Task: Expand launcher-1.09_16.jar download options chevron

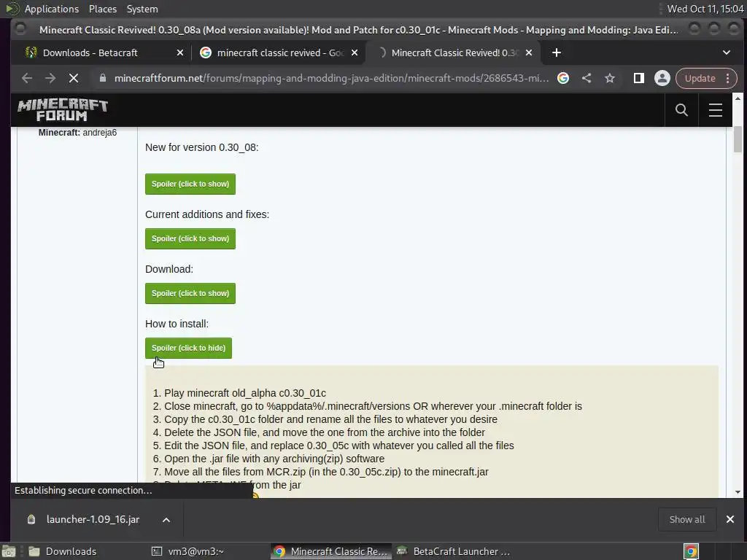Action: (x=166, y=519)
